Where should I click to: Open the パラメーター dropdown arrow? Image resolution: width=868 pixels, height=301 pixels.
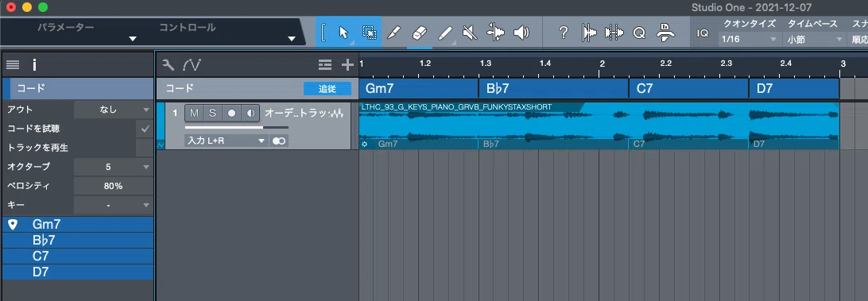coord(132,39)
